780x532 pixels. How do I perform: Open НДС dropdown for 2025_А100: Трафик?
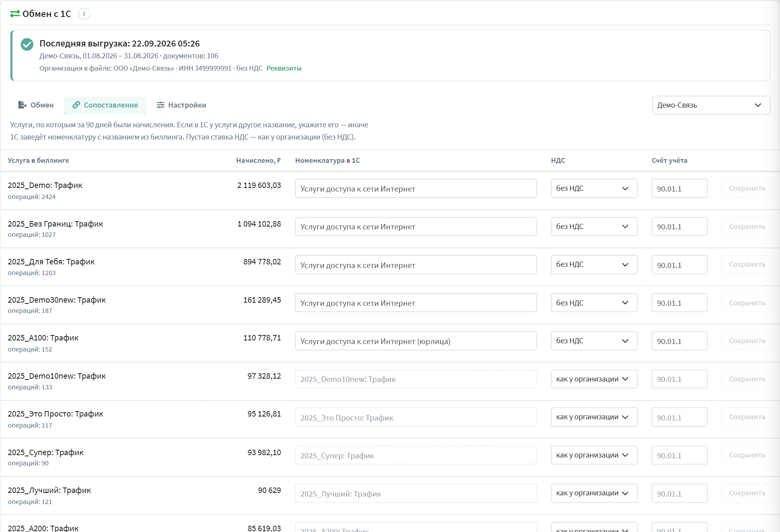click(x=594, y=341)
